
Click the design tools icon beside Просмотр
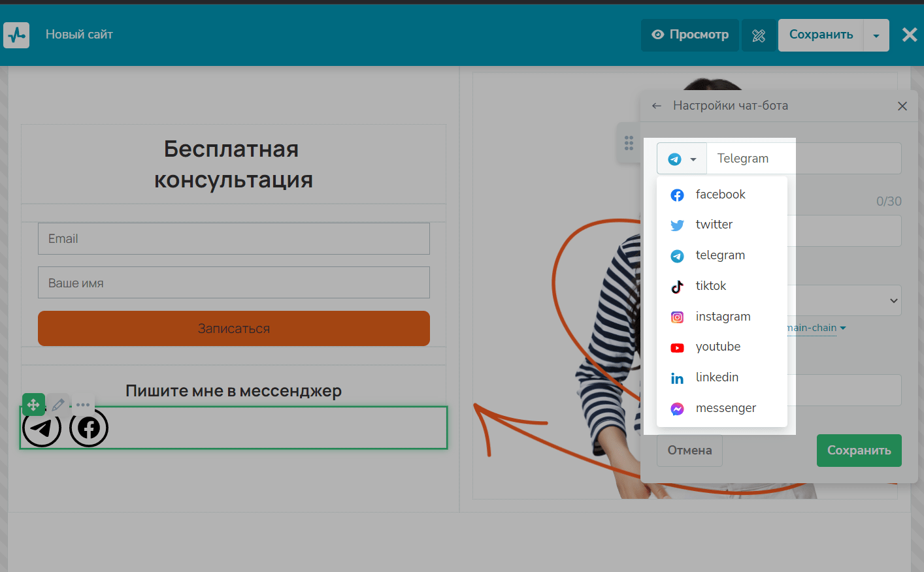(759, 35)
